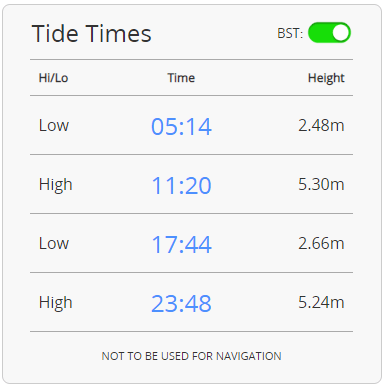Click the 2.48m height value
This screenshot has height=389, width=386.
(321, 126)
